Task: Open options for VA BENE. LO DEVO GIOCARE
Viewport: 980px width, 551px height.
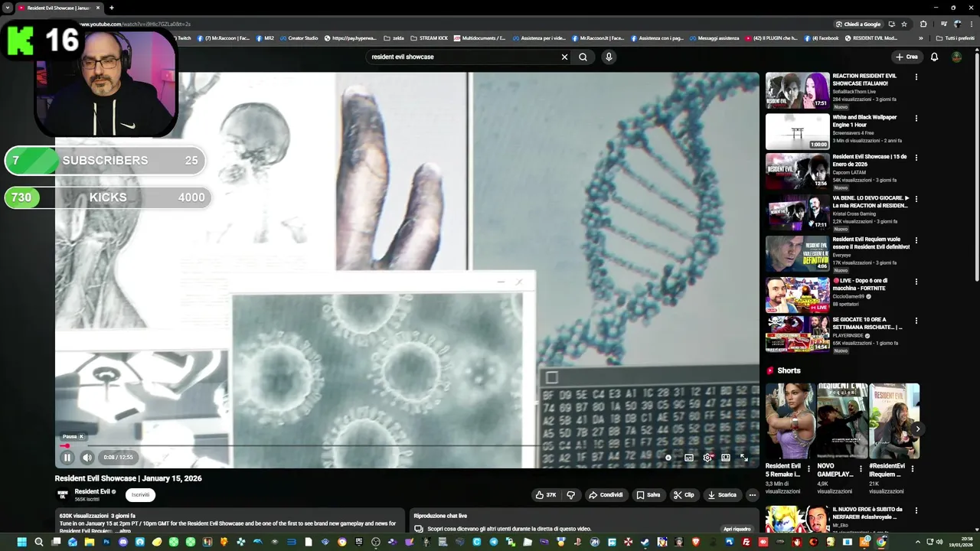Action: (916, 199)
